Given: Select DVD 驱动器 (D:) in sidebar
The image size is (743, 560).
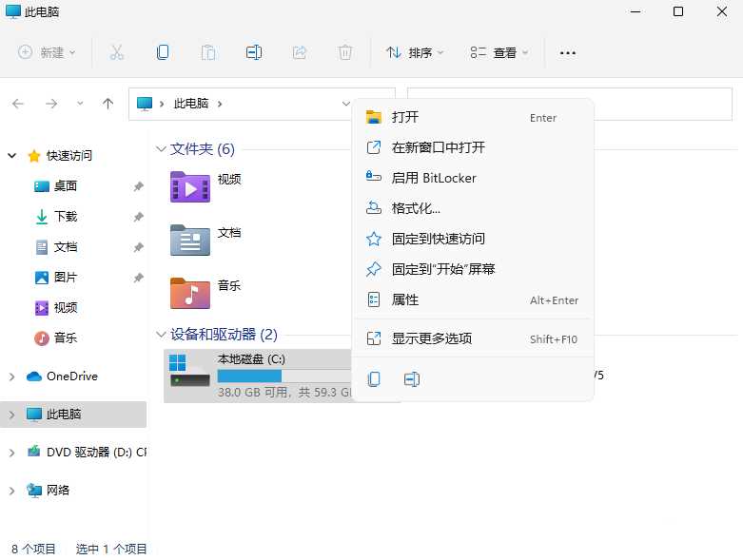Looking at the screenshot, I should tap(87, 452).
